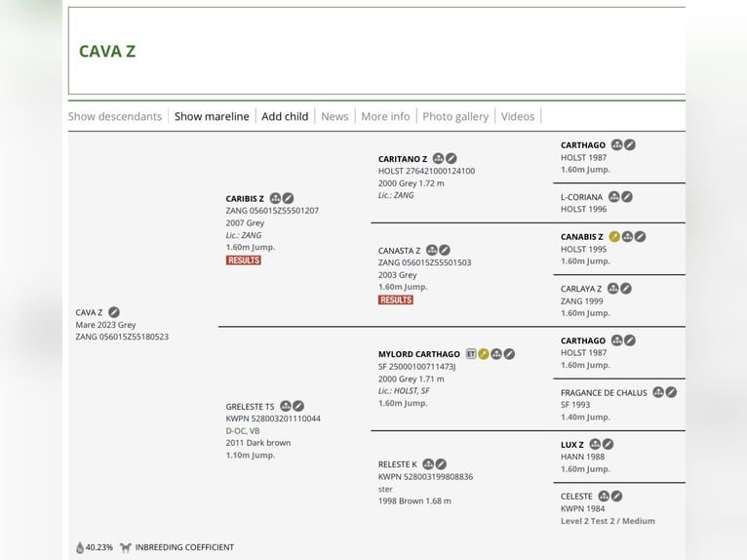Open the pedigree icon next to GRELESTE TS
This screenshot has height=560, width=747.
click(x=286, y=406)
